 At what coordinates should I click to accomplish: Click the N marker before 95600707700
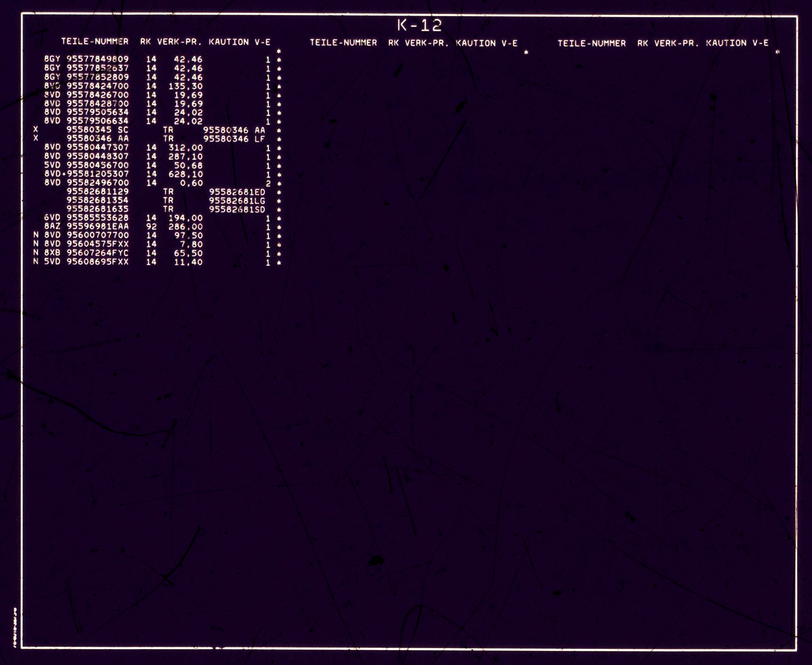[x=36, y=236]
